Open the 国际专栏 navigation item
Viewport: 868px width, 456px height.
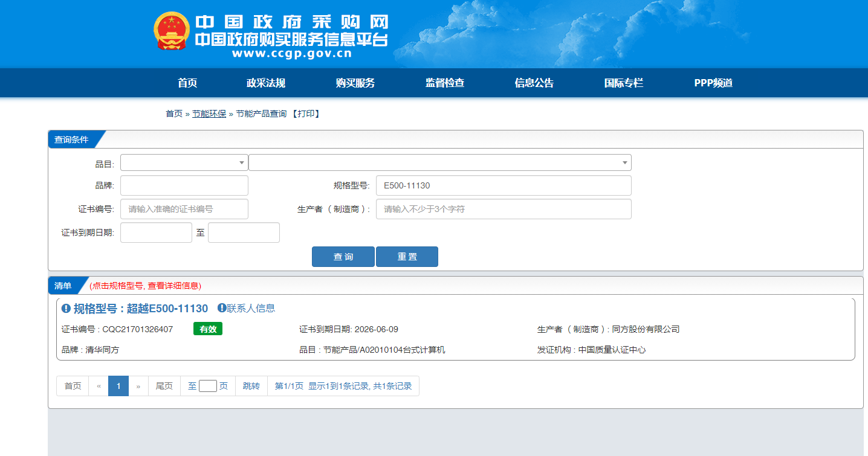(x=624, y=83)
